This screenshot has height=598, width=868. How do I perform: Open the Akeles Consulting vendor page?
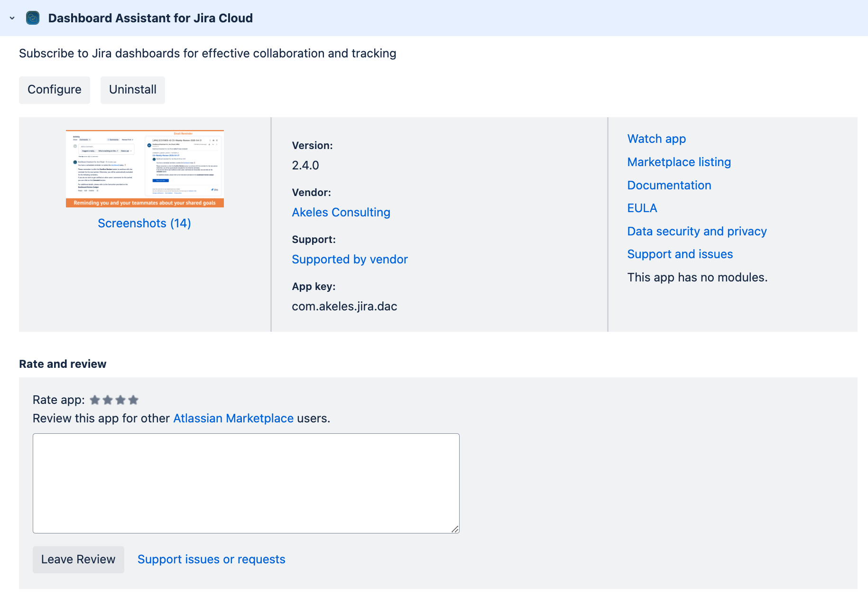(x=341, y=212)
